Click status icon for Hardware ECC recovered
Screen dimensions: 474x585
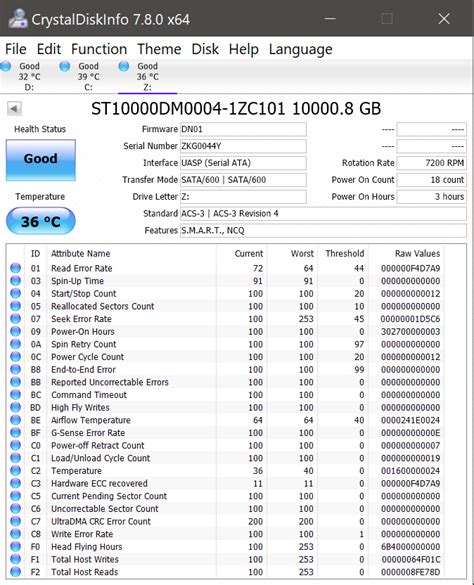[x=15, y=483]
